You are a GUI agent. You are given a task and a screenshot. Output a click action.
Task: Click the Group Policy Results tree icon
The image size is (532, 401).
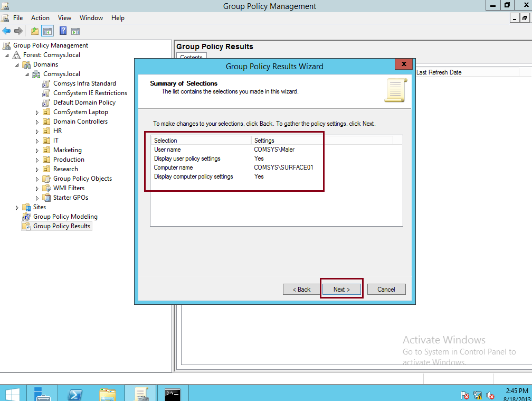click(26, 226)
